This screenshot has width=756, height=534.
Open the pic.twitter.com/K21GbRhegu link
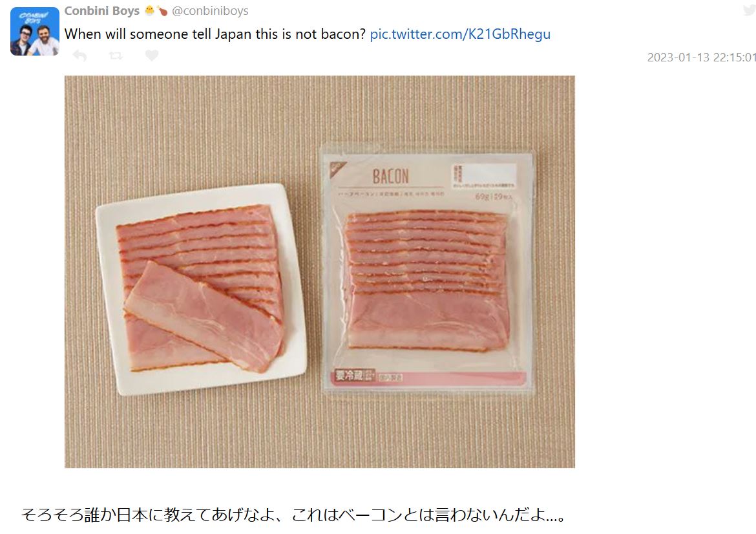pyautogui.click(x=460, y=34)
